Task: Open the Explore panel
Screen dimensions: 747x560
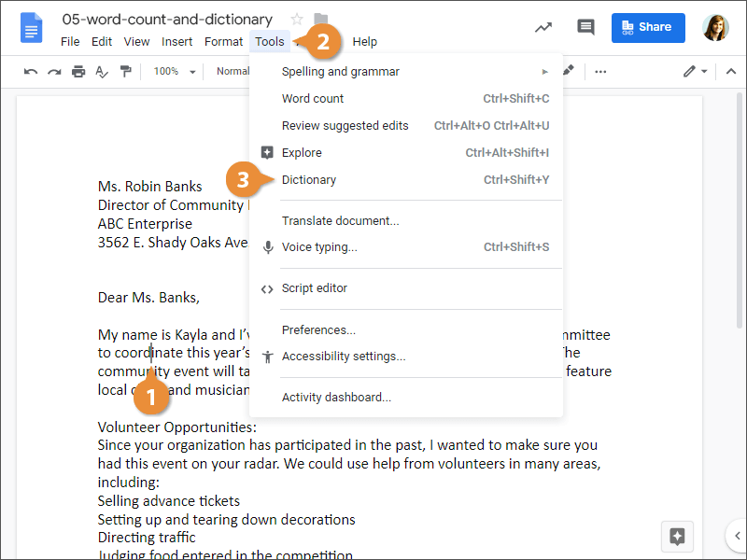Action: pyautogui.click(x=302, y=152)
